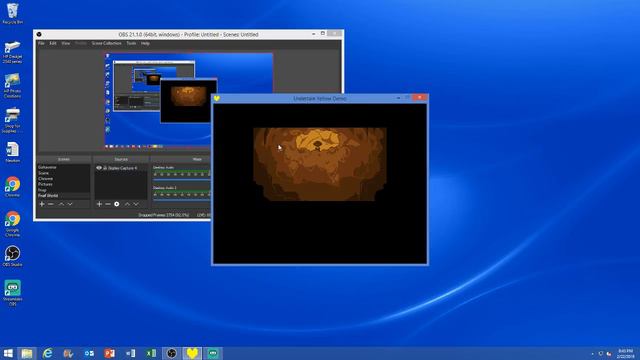Click the OBS logo in title bar
The image size is (640, 360).
click(x=39, y=34)
